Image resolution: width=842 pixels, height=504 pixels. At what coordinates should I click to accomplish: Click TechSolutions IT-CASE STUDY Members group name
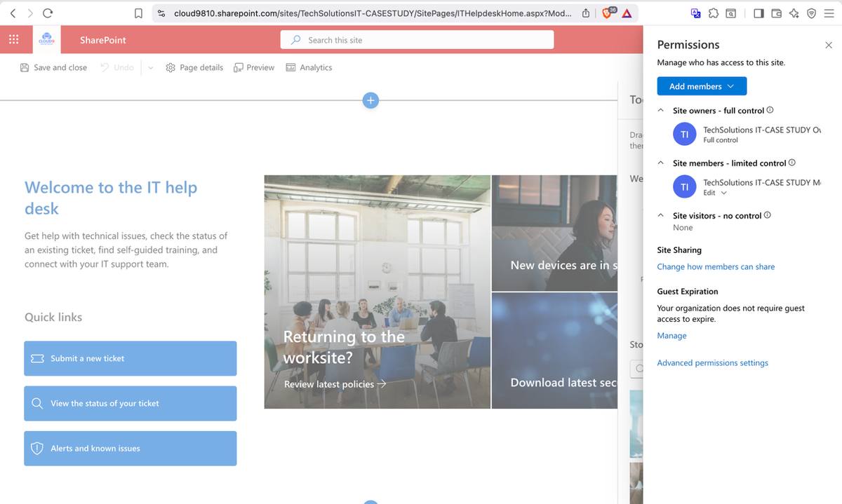click(x=762, y=182)
